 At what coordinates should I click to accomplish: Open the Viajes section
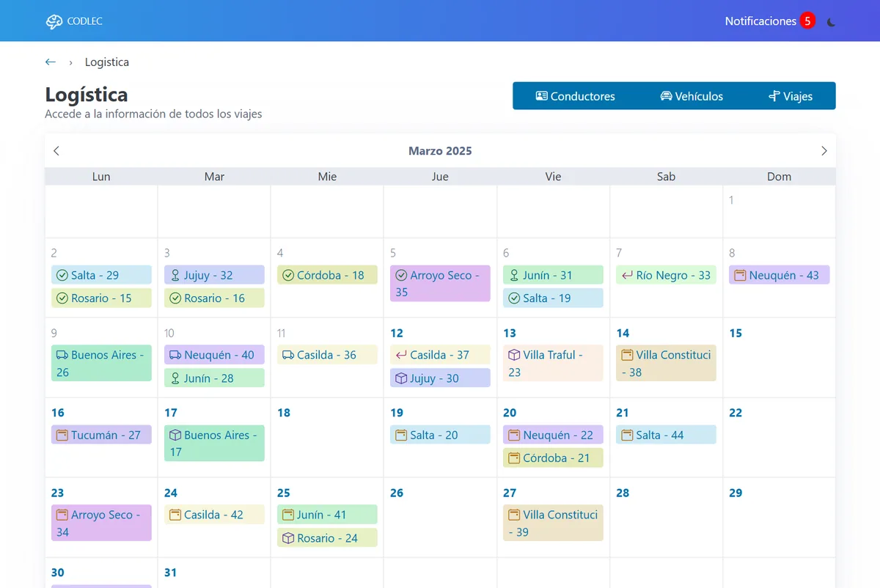point(791,96)
